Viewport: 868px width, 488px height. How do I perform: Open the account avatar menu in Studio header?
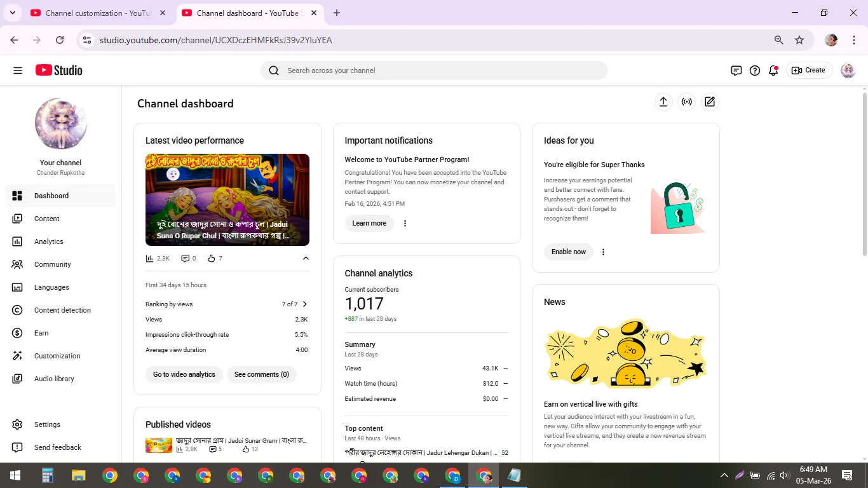(848, 71)
